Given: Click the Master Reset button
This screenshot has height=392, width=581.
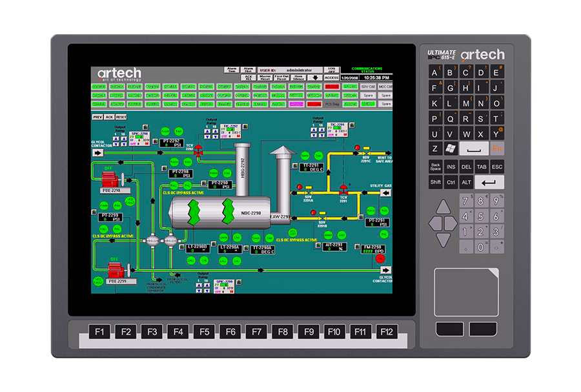Looking at the screenshot, I should tap(265, 77).
